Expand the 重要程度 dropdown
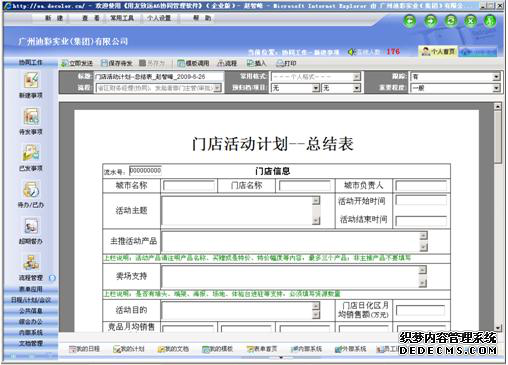508x365 pixels. 455,88
